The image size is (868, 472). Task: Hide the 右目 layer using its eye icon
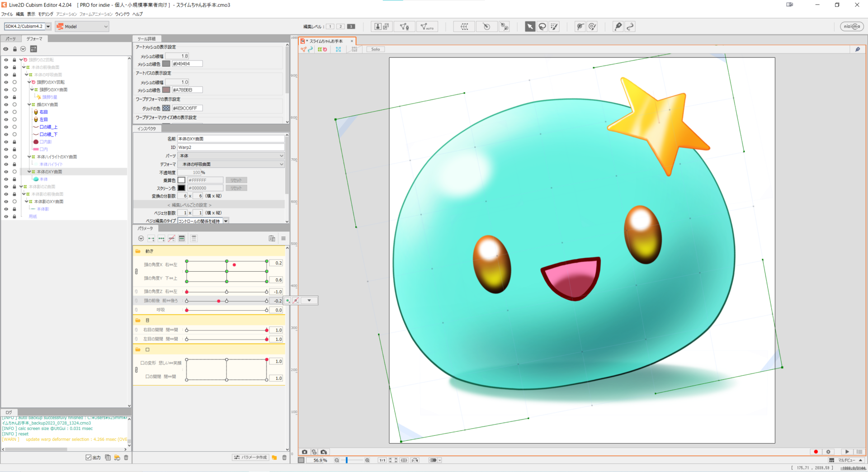6,112
